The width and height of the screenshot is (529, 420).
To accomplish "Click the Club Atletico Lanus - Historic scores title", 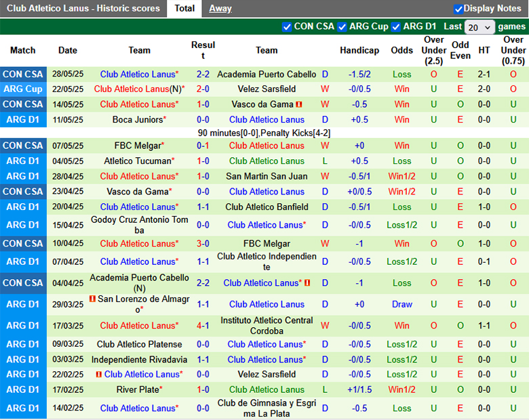I will (83, 8).
